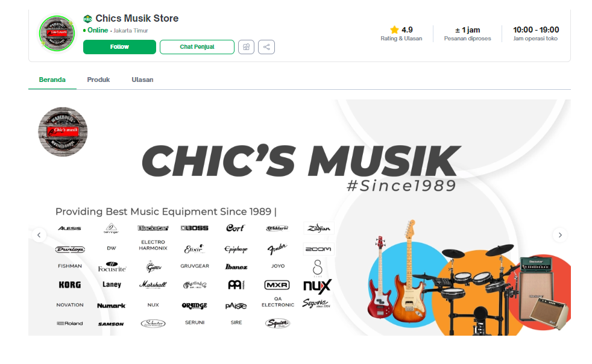
Task: Show previous banner with left arrow
Action: pos(39,235)
